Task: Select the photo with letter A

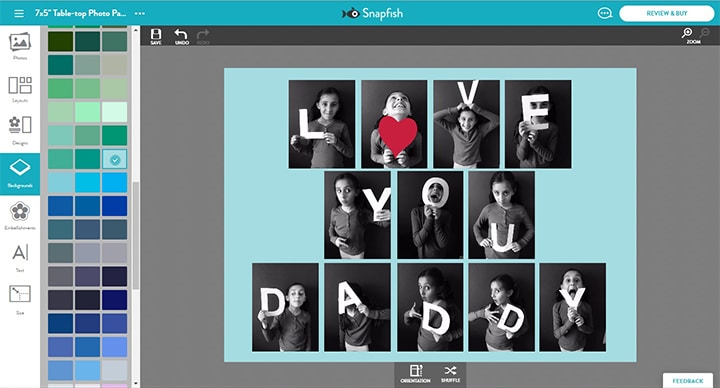Action: coord(358,307)
